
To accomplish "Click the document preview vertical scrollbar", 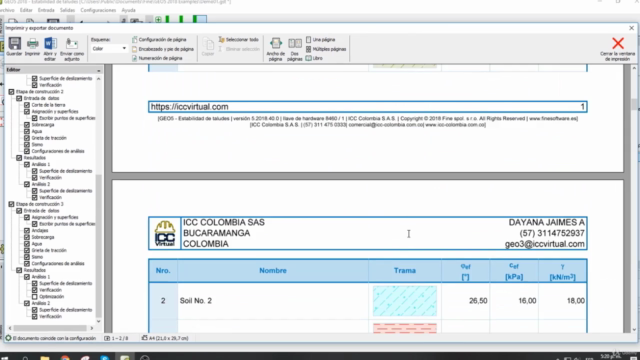I will click(x=634, y=104).
